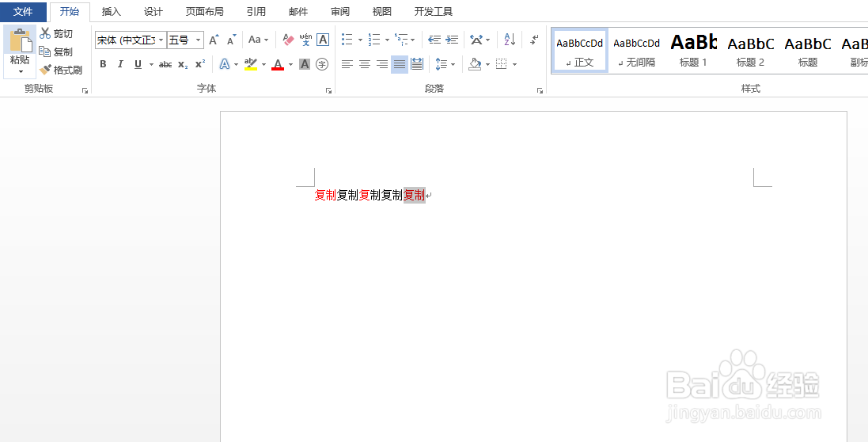868x442 pixels.
Task: Open the phonetic guide (wén) icon
Action: (x=305, y=40)
